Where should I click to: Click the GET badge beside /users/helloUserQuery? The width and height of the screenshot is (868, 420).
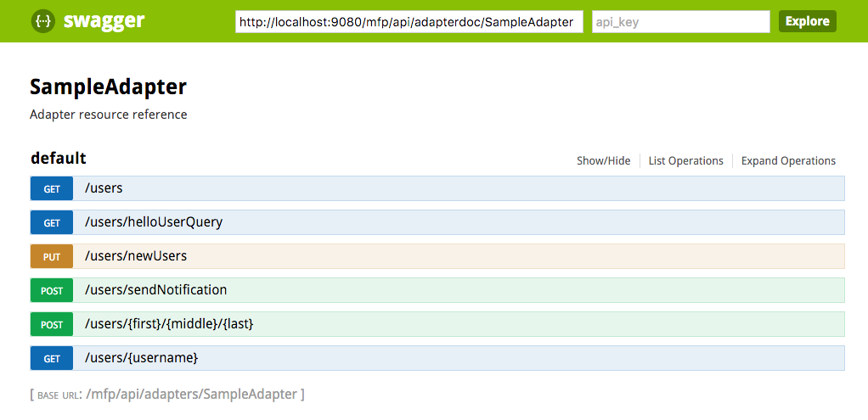[52, 222]
